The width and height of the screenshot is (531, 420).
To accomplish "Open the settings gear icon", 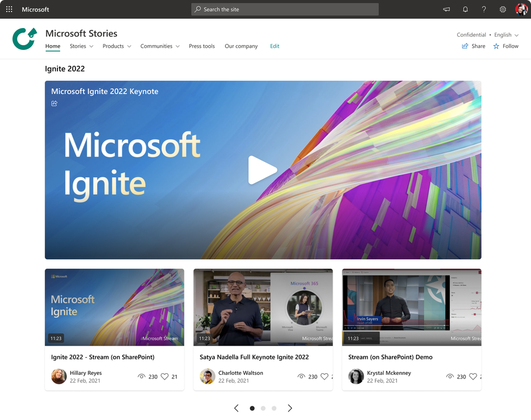I will (x=502, y=10).
